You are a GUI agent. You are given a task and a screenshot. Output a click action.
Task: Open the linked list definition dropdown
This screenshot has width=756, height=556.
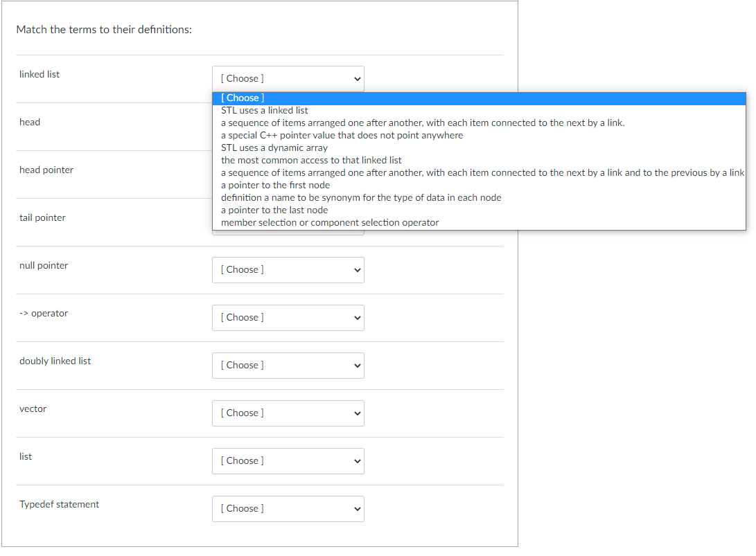(288, 78)
